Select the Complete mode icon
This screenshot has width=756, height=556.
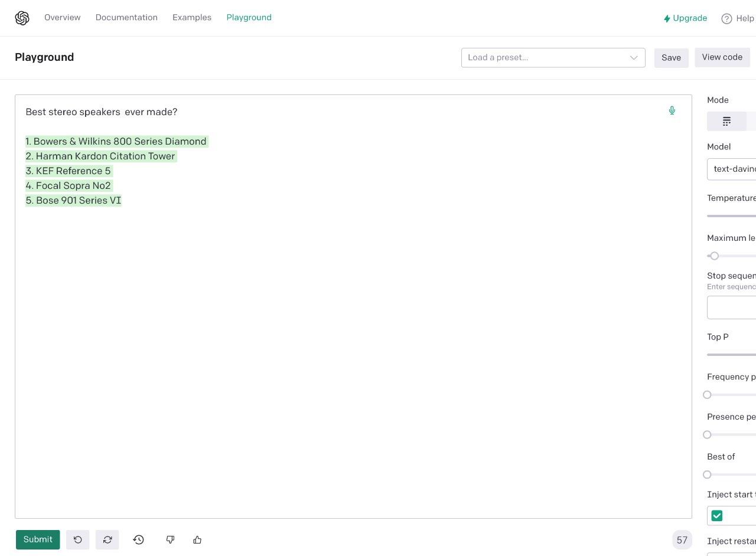(x=726, y=121)
